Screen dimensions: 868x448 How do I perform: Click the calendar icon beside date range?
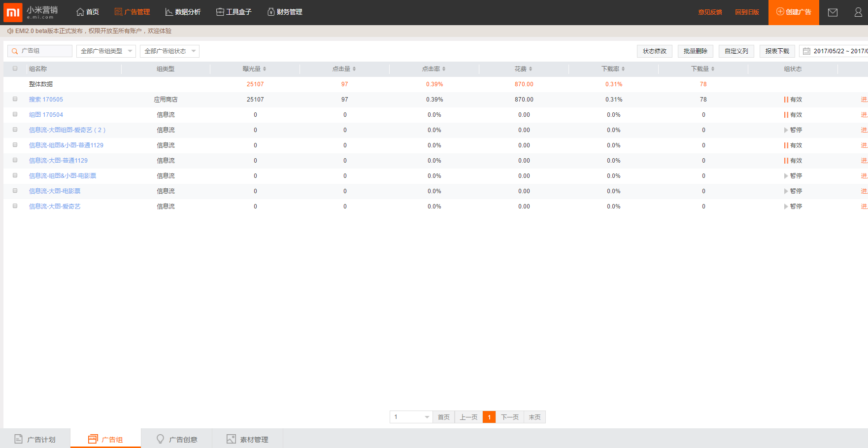pos(806,51)
